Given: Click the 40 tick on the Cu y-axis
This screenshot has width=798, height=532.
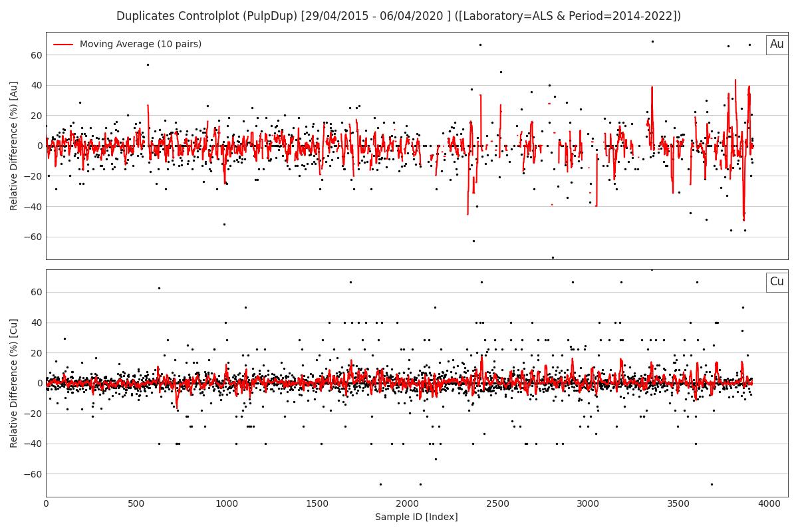Looking at the screenshot, I should coord(36,323).
